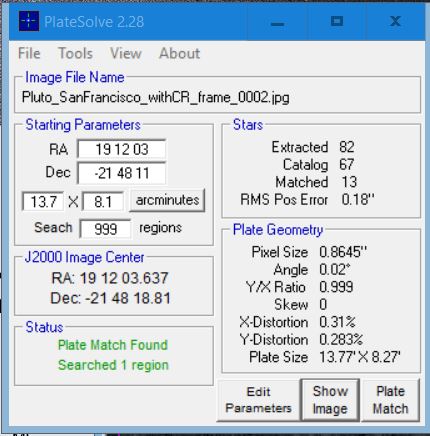Image resolution: width=430 pixels, height=436 pixels.
Task: Click the Edit Parameters button
Action: [258, 400]
